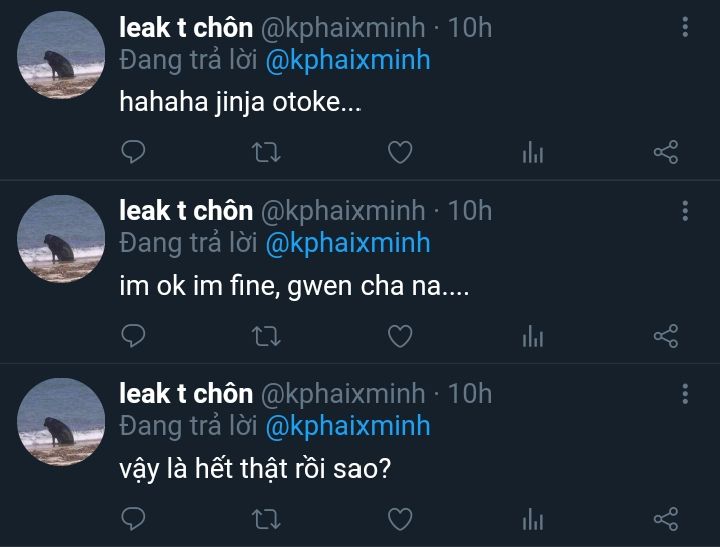The width and height of the screenshot is (720, 547).
Task: Reply to the "vậy là hết thật rồi sao?" tweet
Action: (133, 519)
